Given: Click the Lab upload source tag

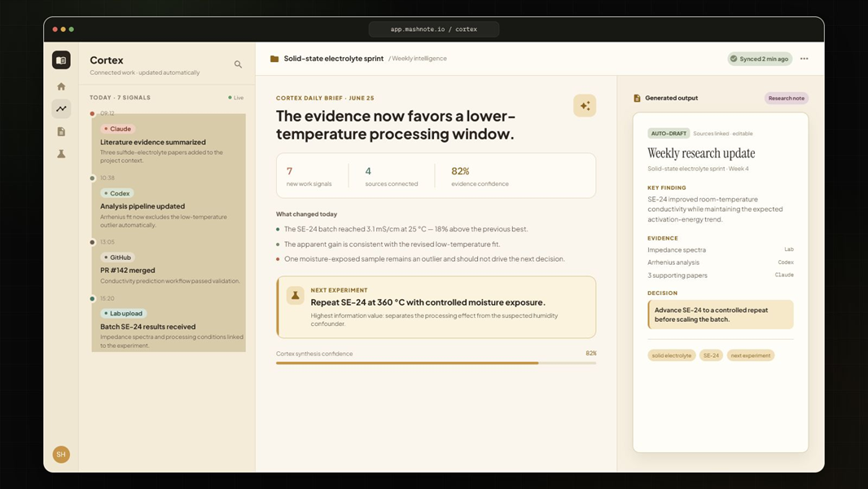Looking at the screenshot, I should (123, 314).
